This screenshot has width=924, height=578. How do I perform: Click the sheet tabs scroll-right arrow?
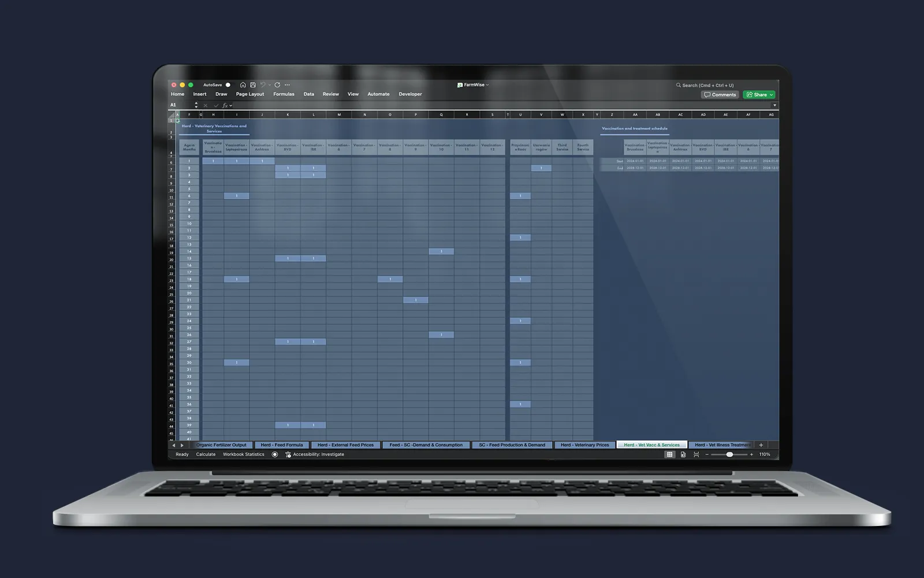click(182, 445)
